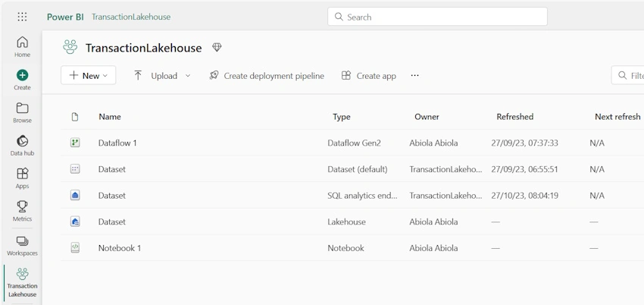The height and width of the screenshot is (305, 644).
Task: Open Apps in the sidebar
Action: [22, 178]
